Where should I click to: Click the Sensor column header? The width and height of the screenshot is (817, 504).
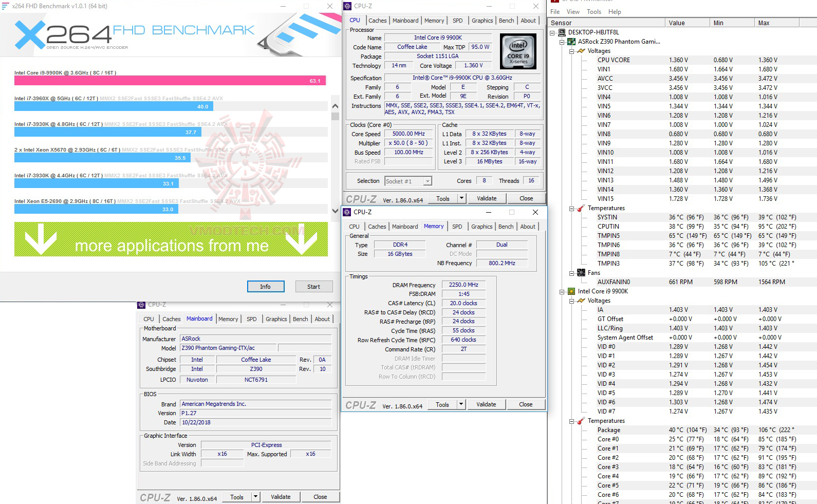coord(606,23)
